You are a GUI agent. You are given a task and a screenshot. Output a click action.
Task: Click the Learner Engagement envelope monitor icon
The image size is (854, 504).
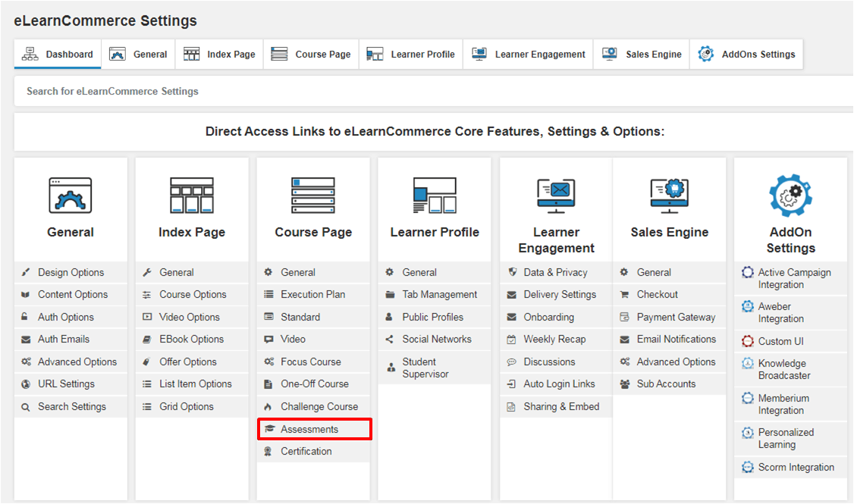(x=556, y=196)
